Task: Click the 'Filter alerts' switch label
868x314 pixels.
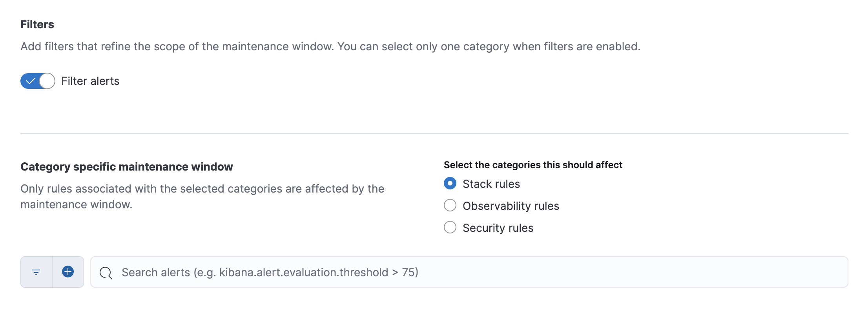Action: pyautogui.click(x=90, y=81)
